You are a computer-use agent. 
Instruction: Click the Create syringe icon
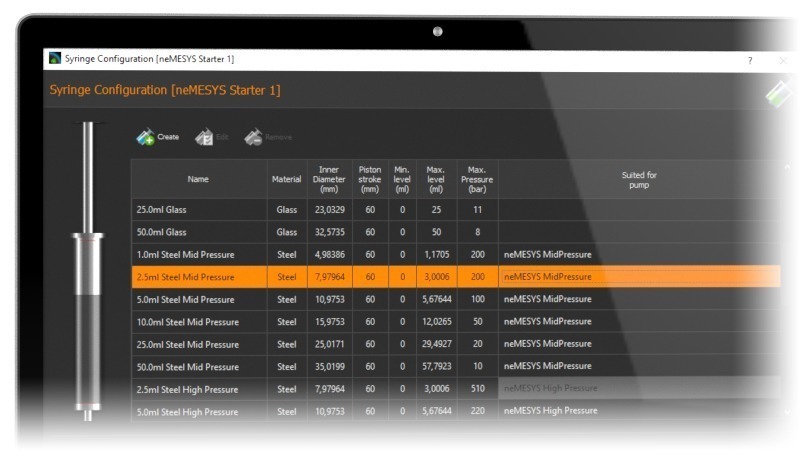(146, 137)
